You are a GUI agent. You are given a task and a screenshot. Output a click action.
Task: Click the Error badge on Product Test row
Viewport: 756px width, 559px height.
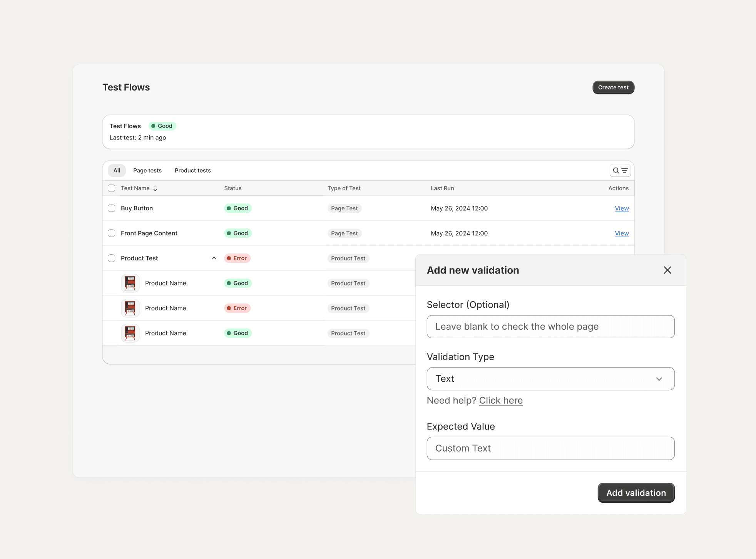coord(237,258)
